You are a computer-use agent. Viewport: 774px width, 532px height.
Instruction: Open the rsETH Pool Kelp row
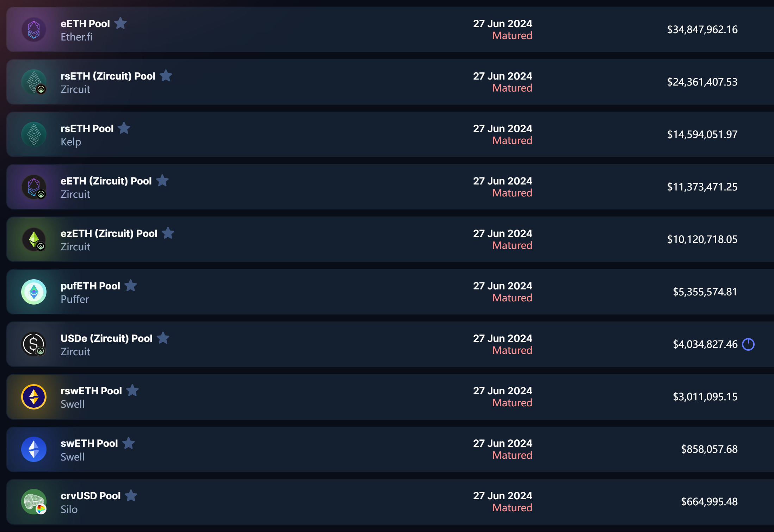pyautogui.click(x=87, y=129)
